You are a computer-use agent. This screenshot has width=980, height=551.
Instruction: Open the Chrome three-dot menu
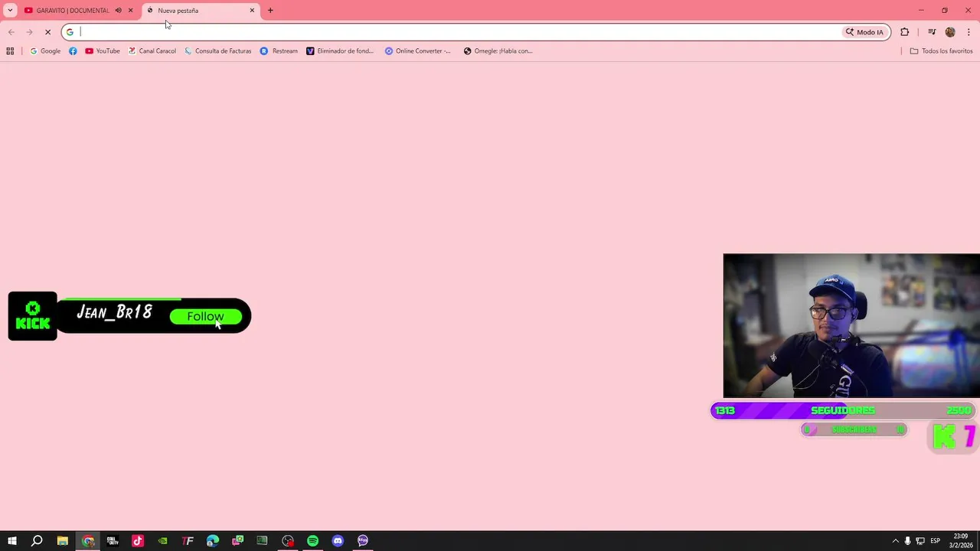click(969, 32)
